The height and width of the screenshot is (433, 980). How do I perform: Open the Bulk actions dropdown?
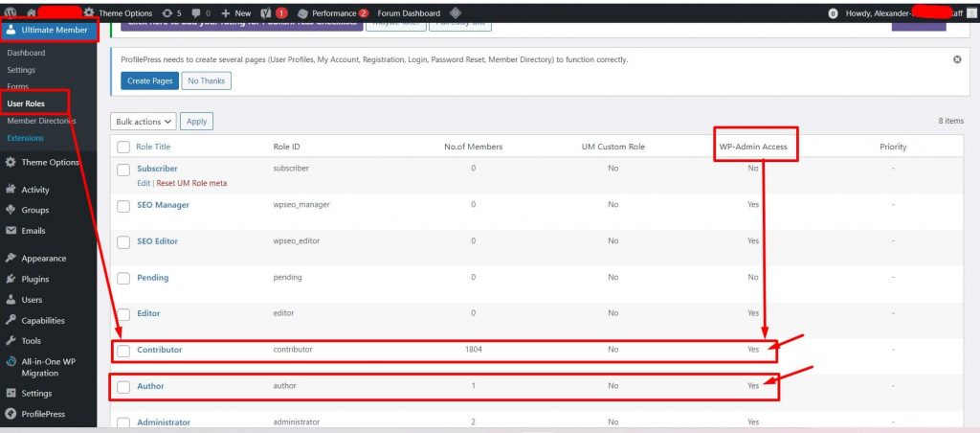(144, 122)
